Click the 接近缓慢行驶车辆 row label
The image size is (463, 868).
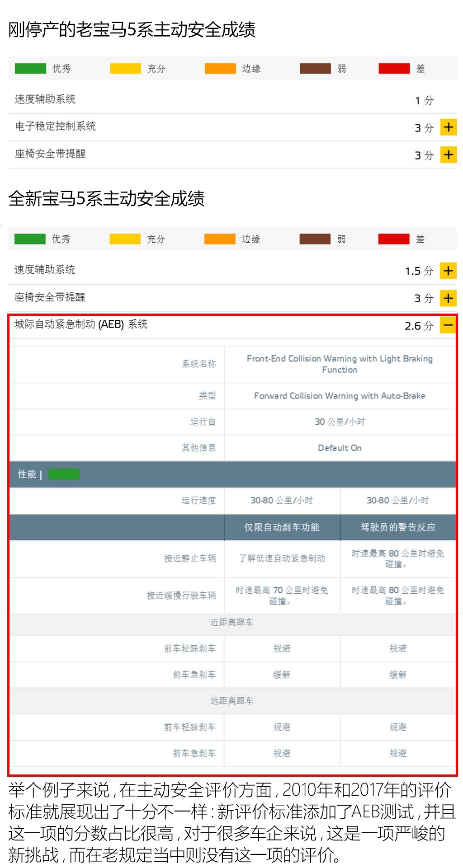point(181,596)
